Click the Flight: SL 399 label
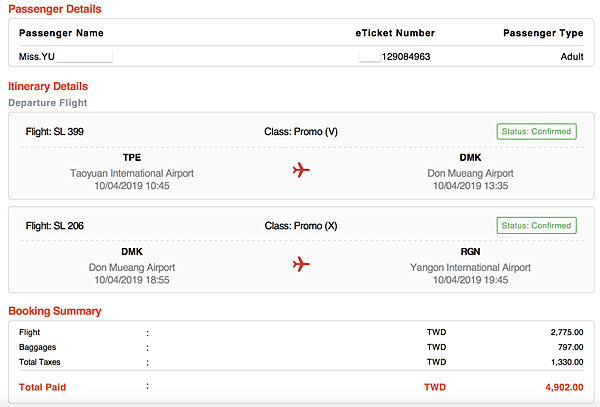 55,132
